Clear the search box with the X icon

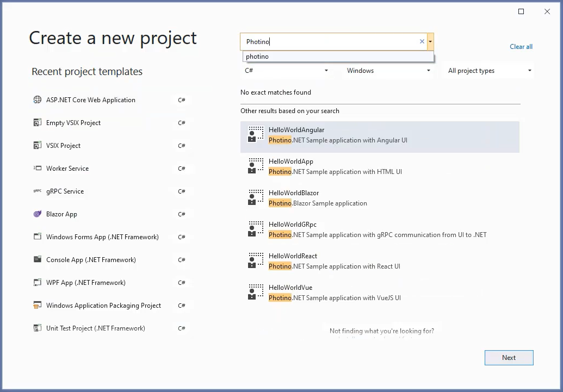[422, 42]
